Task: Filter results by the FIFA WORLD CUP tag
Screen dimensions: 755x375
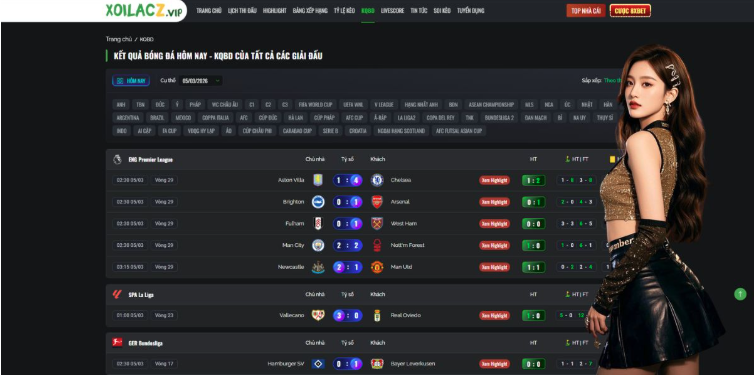Action: point(315,104)
